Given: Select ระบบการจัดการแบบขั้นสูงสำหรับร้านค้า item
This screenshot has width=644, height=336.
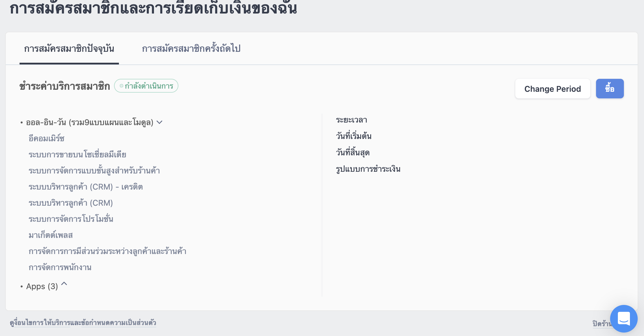Looking at the screenshot, I should point(94,171).
